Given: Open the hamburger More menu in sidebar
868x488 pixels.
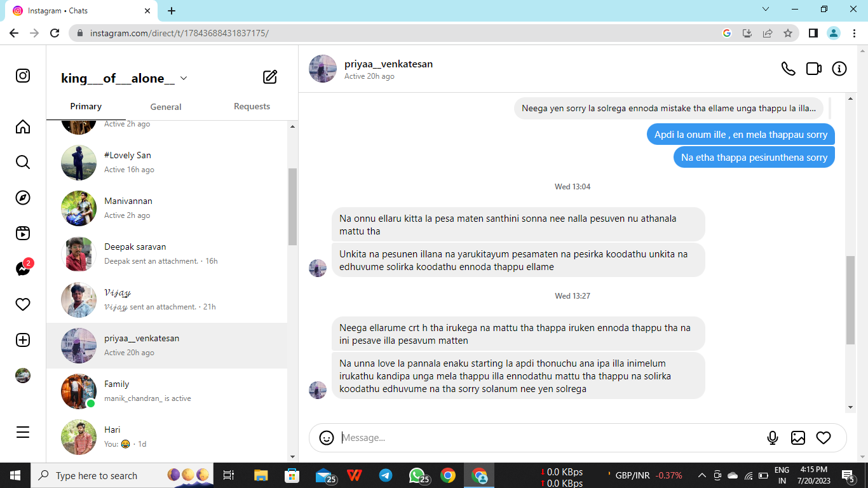Looking at the screenshot, I should pos(23,432).
